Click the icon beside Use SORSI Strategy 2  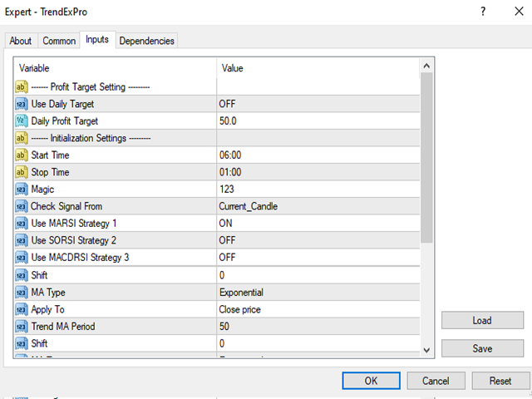pos(21,240)
